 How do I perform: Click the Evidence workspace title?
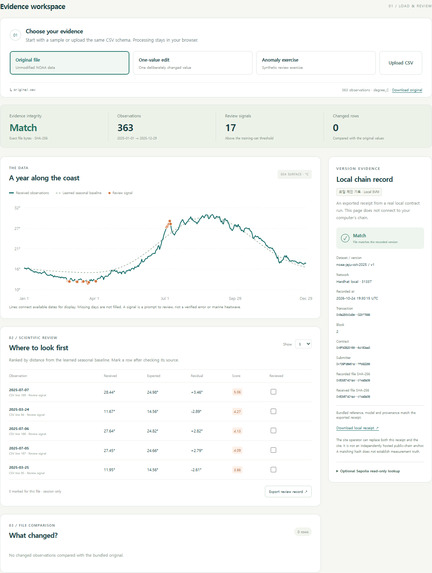33,7
